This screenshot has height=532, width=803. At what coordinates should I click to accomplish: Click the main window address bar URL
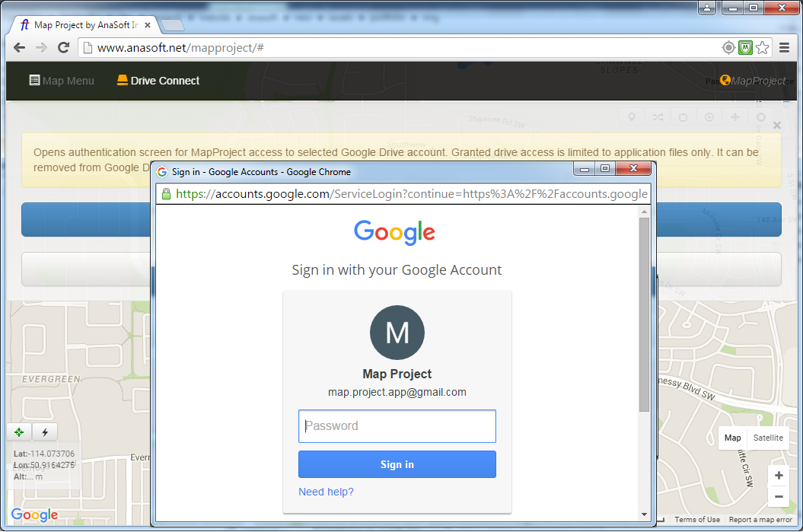(x=180, y=48)
